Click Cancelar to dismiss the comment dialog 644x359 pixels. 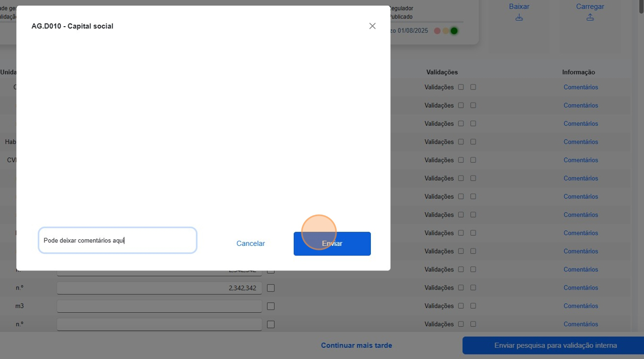coord(251,243)
